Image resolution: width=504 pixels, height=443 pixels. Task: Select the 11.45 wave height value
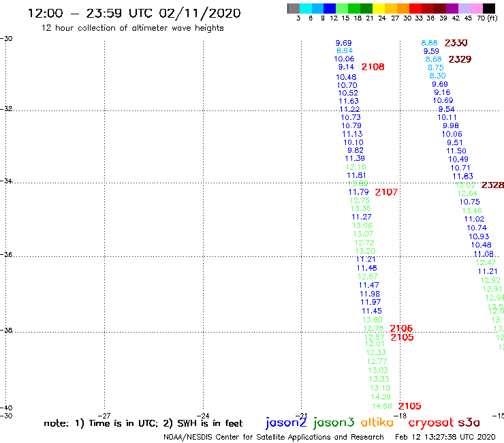pyautogui.click(x=372, y=311)
